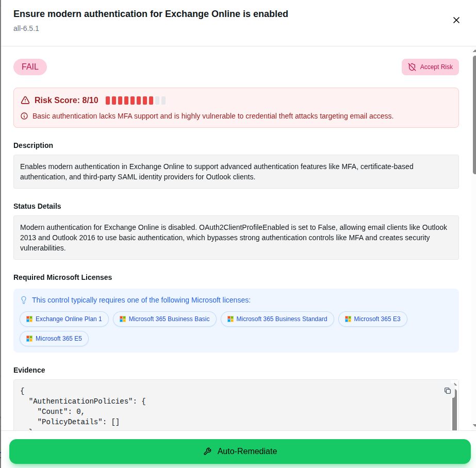Click the Risk Score progress bar
This screenshot has width=476, height=468.
(135, 100)
